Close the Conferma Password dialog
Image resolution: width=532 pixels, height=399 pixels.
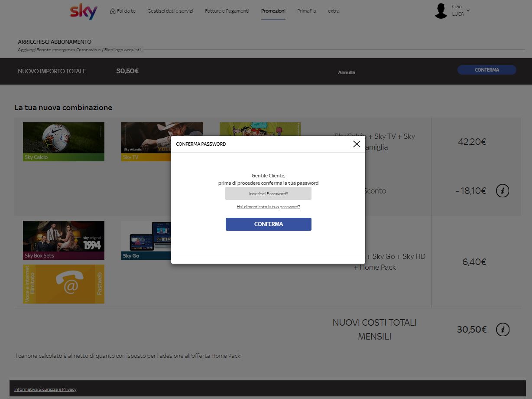[357, 144]
